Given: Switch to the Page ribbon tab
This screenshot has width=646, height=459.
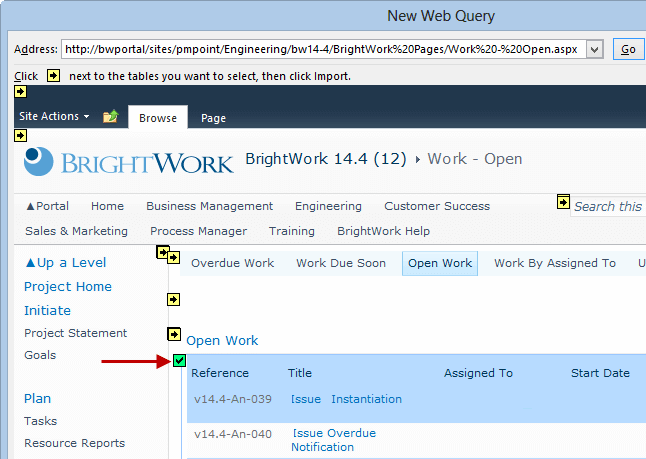Looking at the screenshot, I should point(213,118).
